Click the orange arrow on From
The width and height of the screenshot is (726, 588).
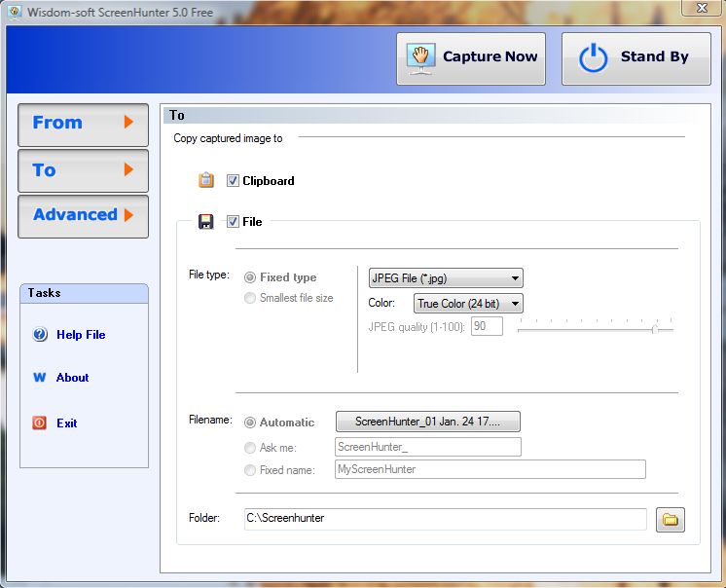pyautogui.click(x=128, y=123)
